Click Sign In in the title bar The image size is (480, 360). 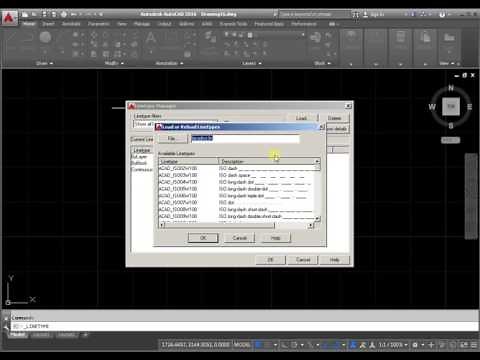point(374,14)
